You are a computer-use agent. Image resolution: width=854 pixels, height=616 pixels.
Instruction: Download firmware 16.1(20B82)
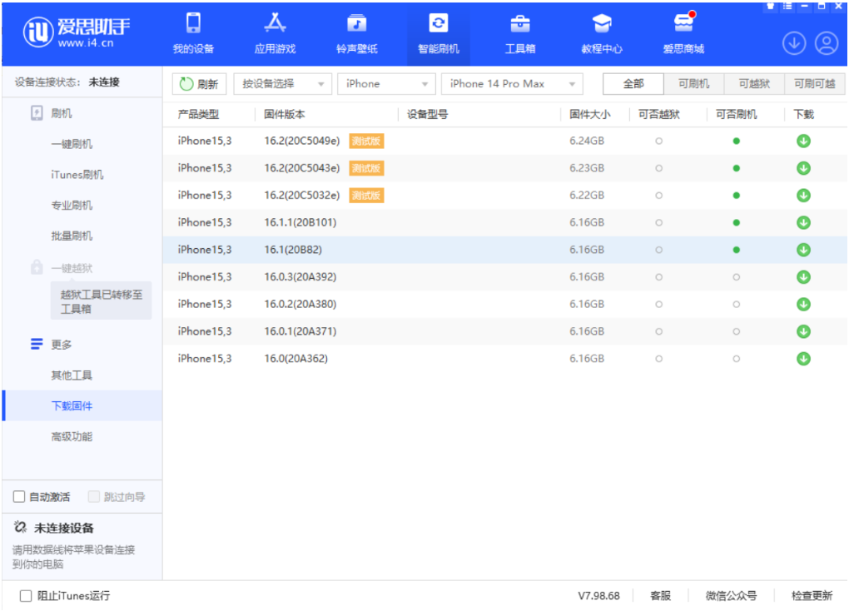pyautogui.click(x=803, y=250)
